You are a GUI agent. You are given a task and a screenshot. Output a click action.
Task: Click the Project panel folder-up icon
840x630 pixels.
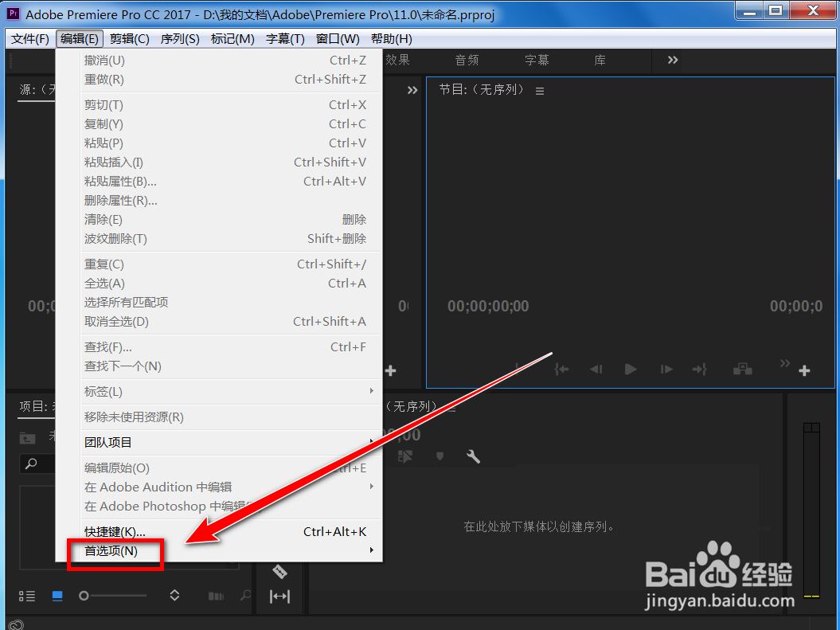click(27, 438)
